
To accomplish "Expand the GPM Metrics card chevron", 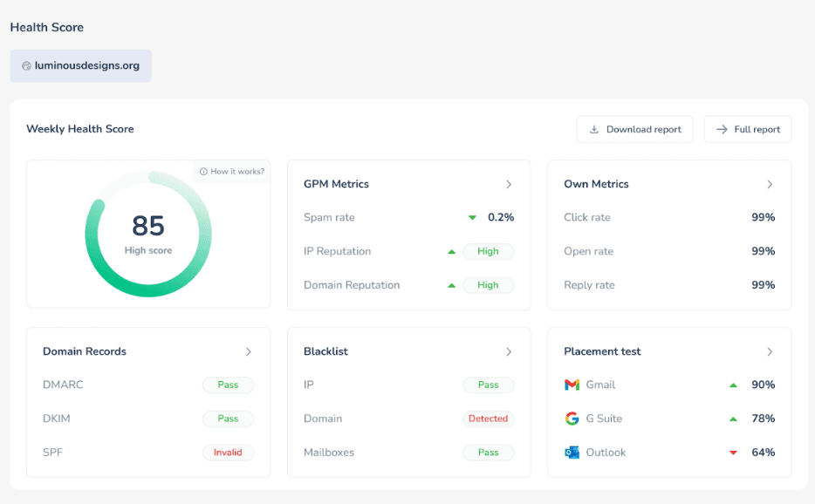I will click(x=509, y=184).
